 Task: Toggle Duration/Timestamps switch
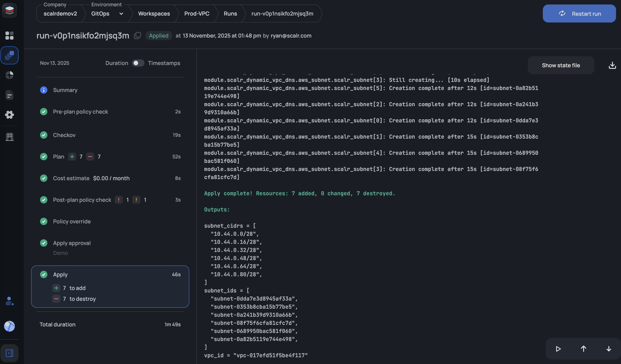[138, 63]
